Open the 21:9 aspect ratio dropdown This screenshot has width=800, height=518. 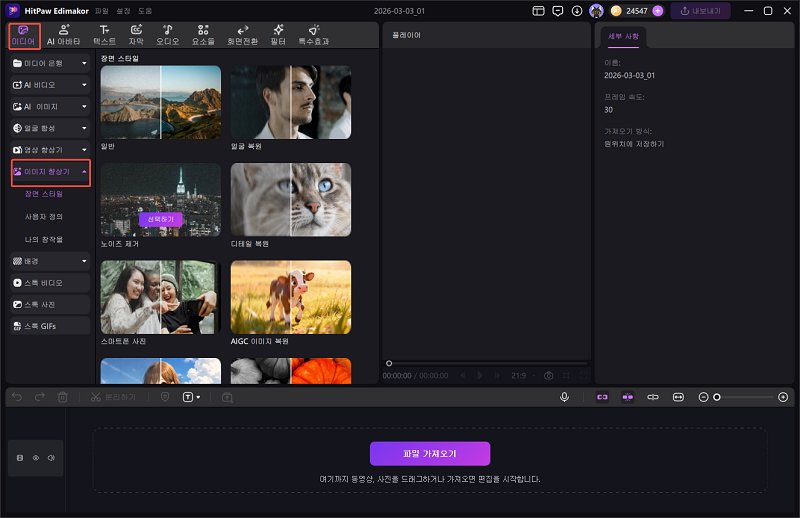tap(523, 376)
